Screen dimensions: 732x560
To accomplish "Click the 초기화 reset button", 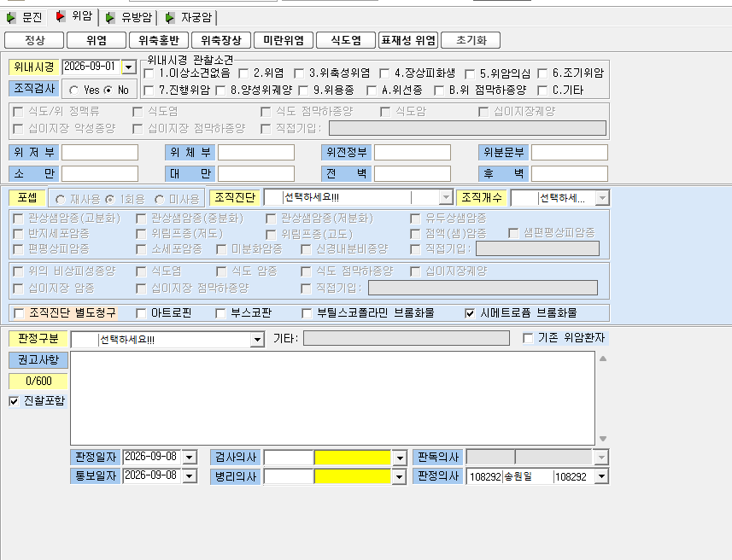I will click(471, 40).
